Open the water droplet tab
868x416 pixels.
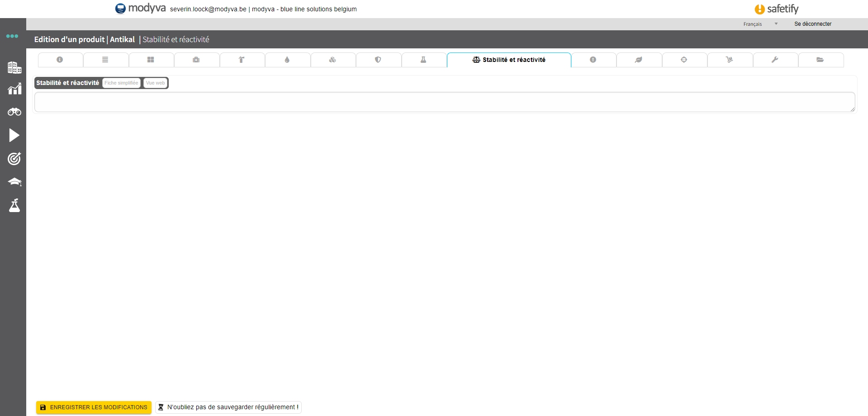(288, 60)
